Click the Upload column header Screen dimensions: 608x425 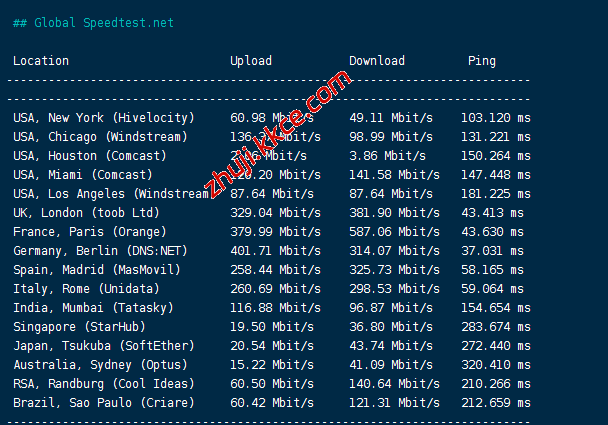(251, 61)
